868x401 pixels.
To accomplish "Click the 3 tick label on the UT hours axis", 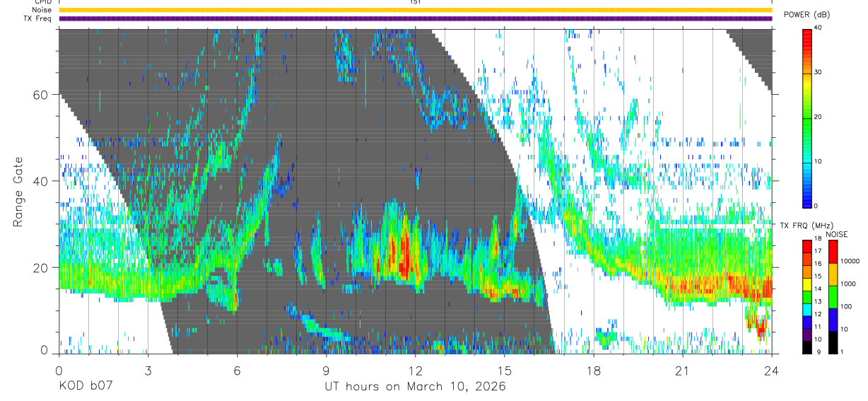I will point(148,370).
